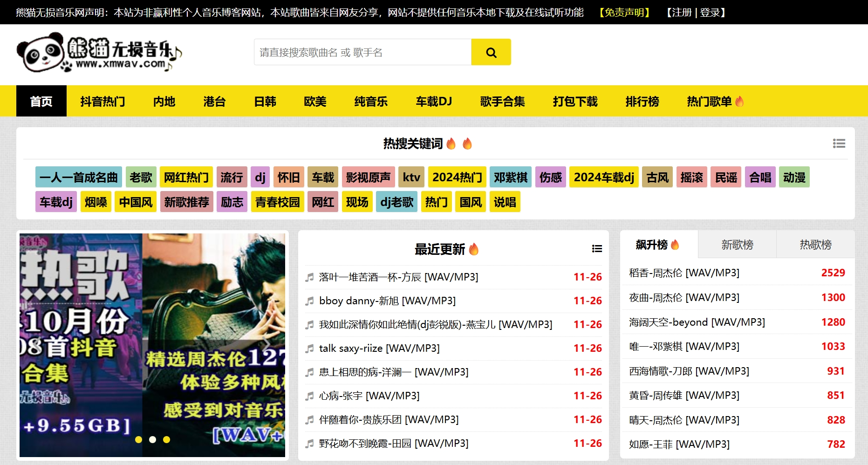Switch to the 新歌榜 tab
868x465 pixels.
(x=737, y=245)
